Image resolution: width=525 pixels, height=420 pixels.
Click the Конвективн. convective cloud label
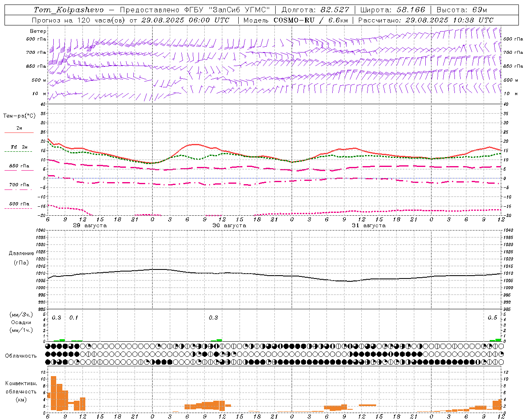pyautogui.click(x=21, y=383)
